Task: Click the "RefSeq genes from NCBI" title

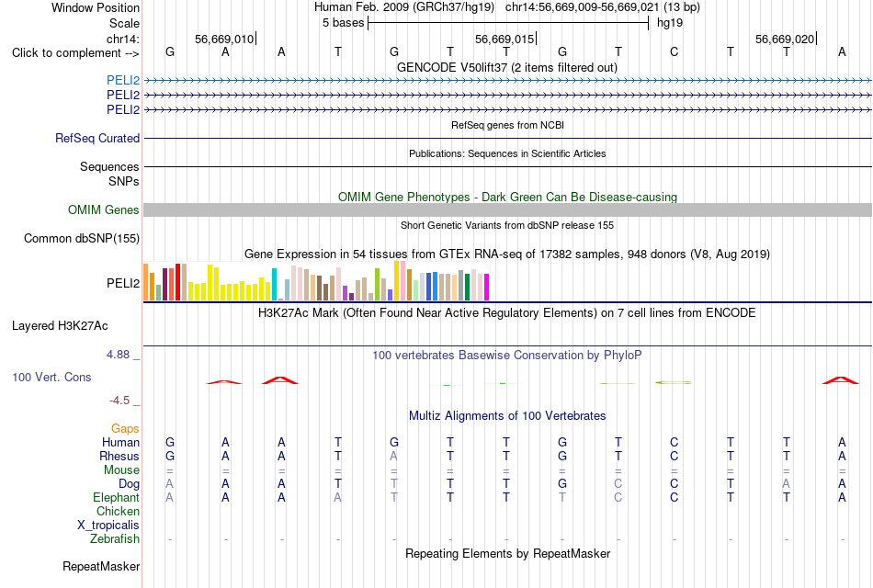Action: (x=507, y=125)
